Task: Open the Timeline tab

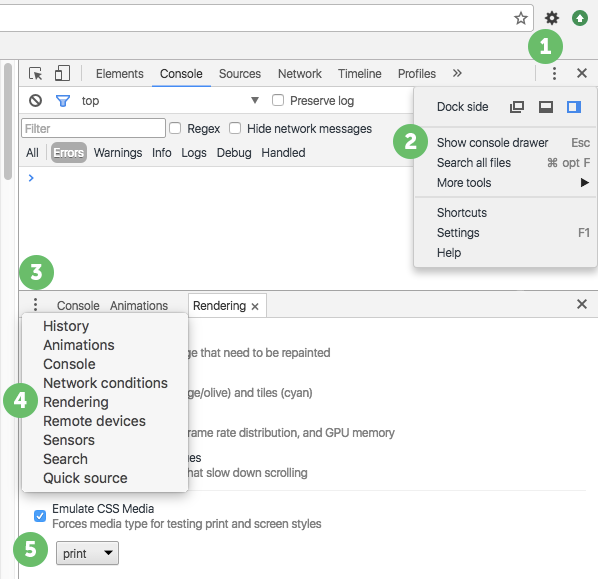Action: 360,74
